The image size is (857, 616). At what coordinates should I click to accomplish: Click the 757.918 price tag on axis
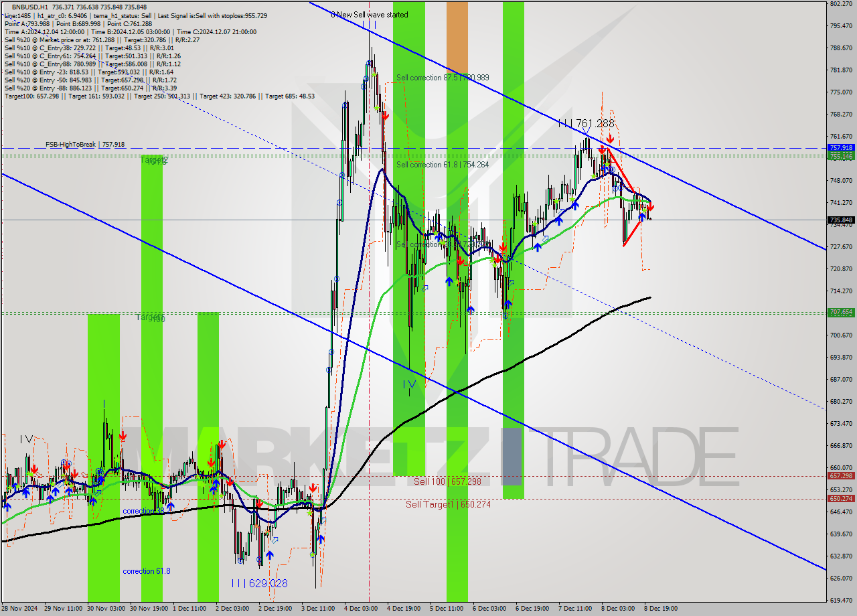pyautogui.click(x=841, y=147)
